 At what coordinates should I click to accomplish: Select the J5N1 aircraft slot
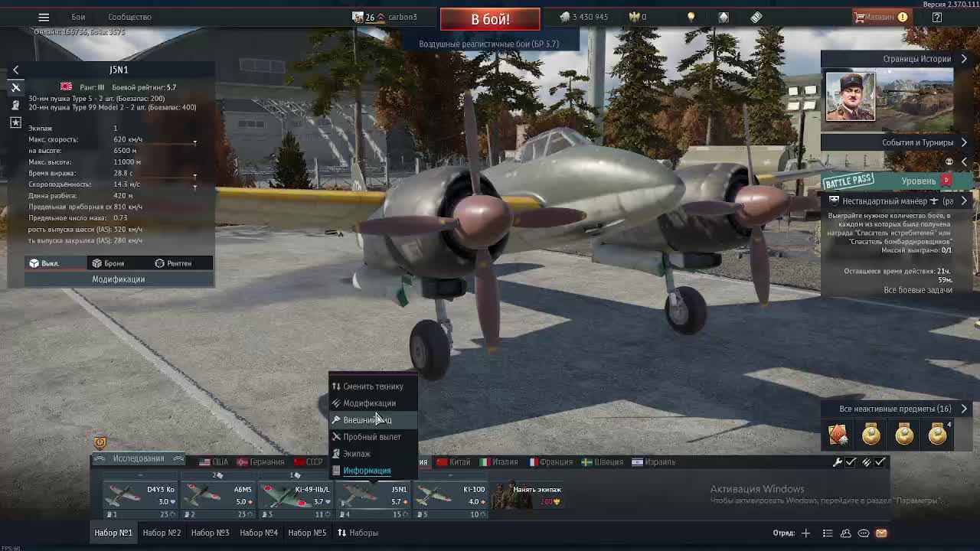tap(373, 496)
